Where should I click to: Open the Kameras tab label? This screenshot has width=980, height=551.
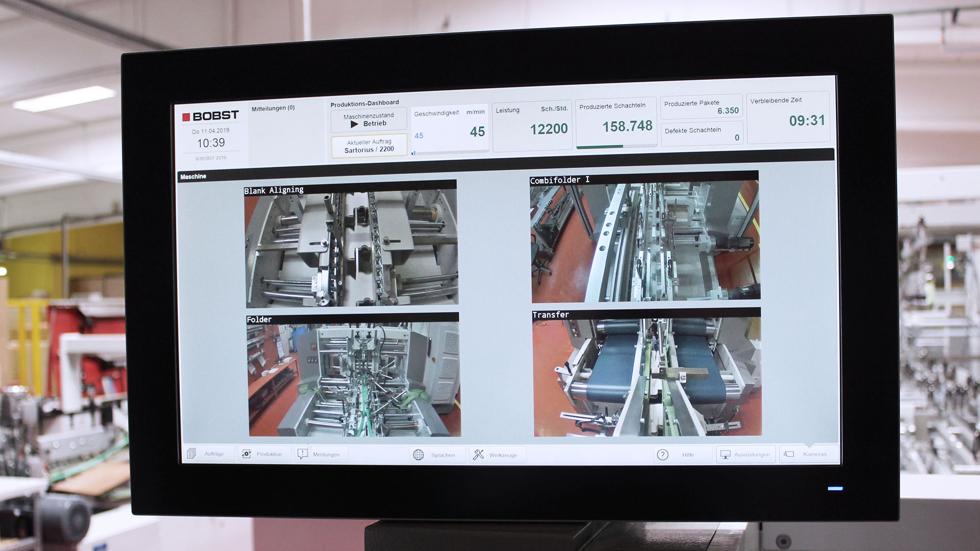(x=815, y=454)
